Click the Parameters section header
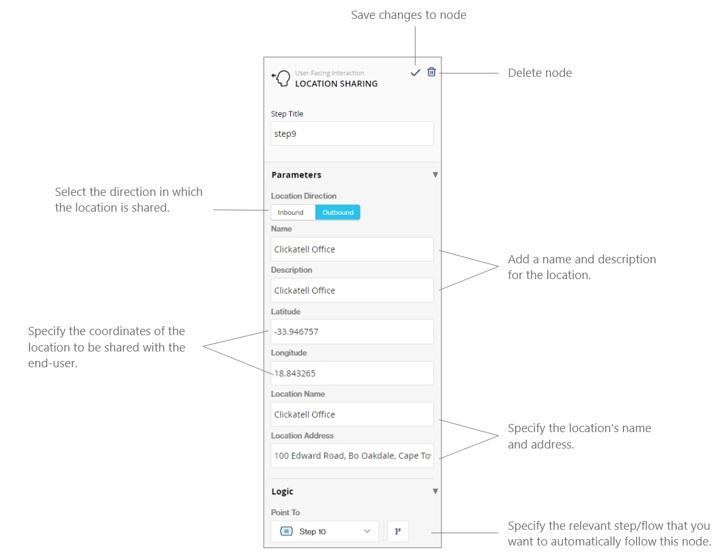This screenshot has height=560, width=728. coord(297,175)
